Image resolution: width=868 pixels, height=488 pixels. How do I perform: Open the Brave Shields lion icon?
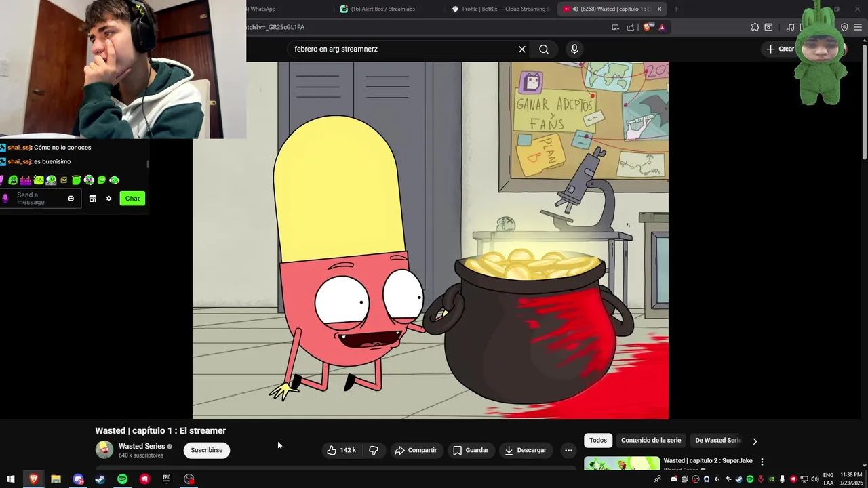(649, 27)
